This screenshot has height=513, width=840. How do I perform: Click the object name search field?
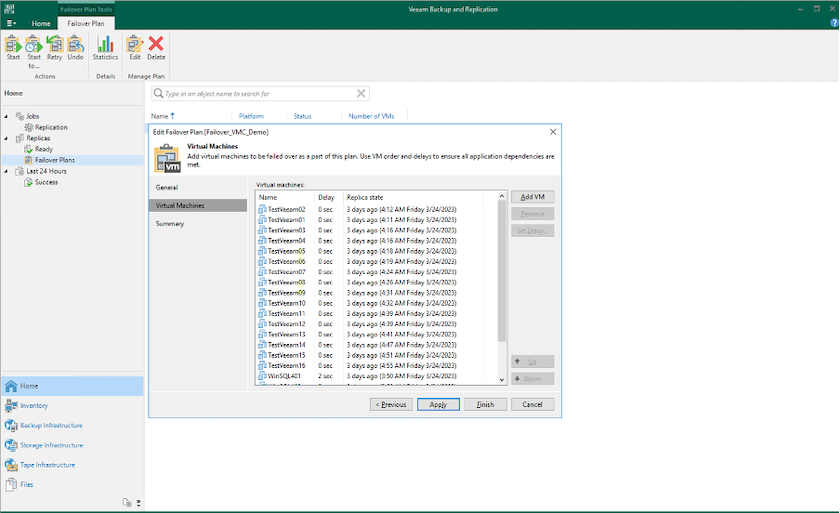pos(254,93)
